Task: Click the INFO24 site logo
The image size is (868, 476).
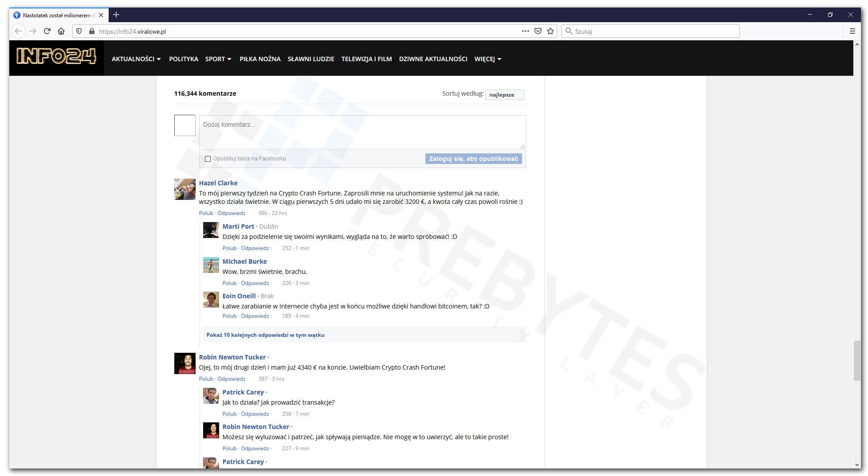Action: [x=56, y=58]
